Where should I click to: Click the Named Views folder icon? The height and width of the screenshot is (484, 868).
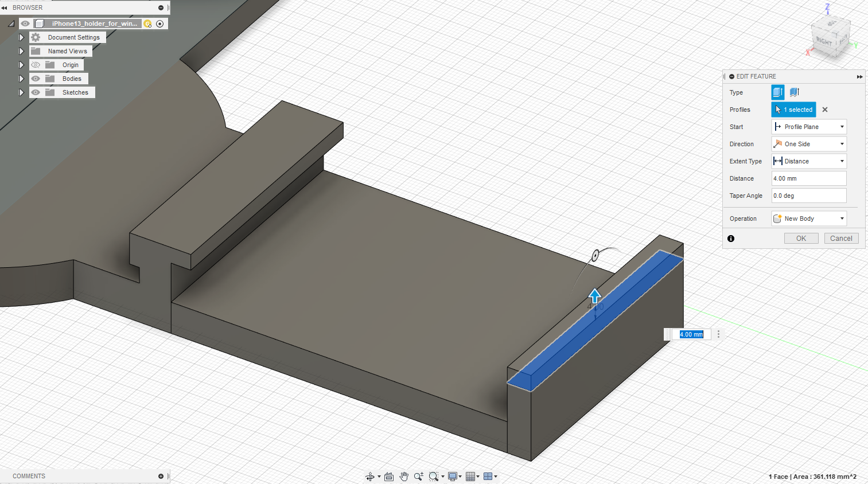coord(36,51)
